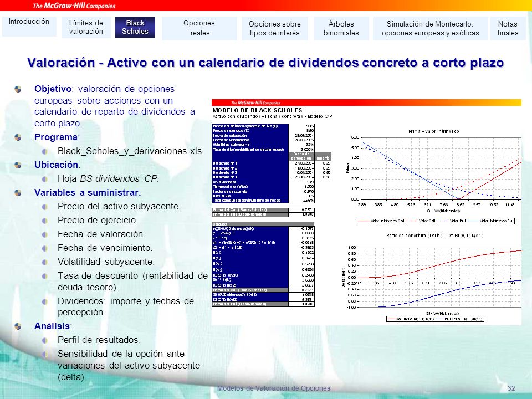
Task: Click the Prima del Call value cell 0.7871
Action: pos(301,210)
